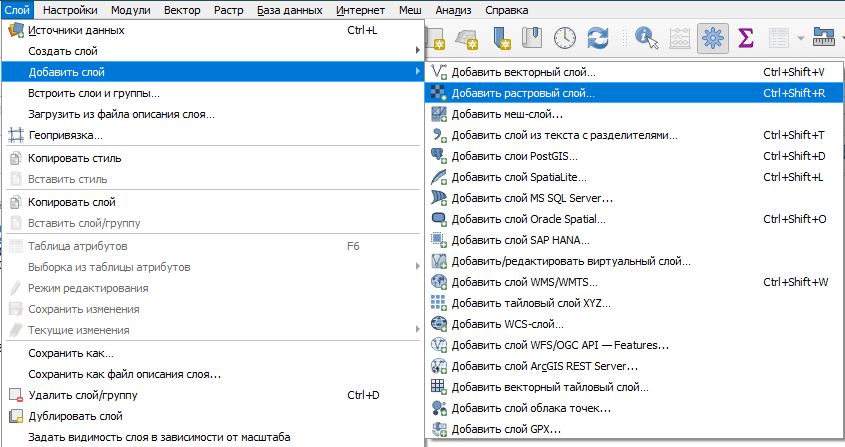
Task: Click Геопривязка menu entry
Action: [x=65, y=135]
